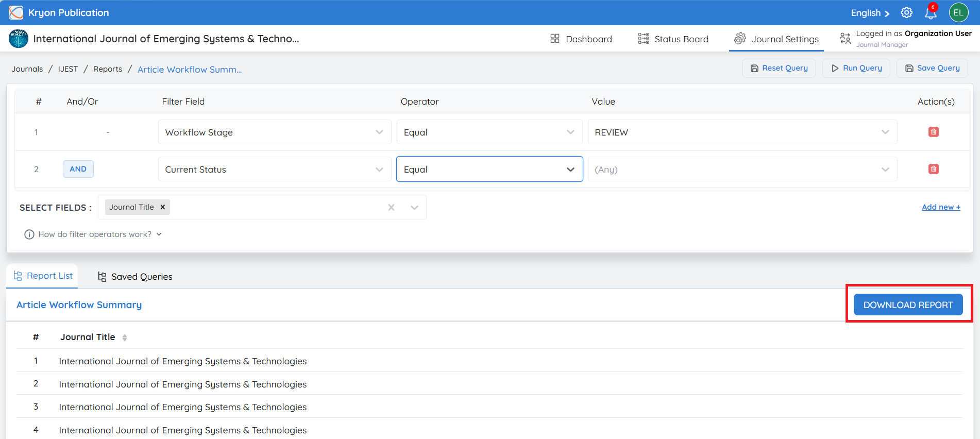This screenshot has width=980, height=439.
Task: Click the journal logo thumbnail
Action: pos(19,39)
